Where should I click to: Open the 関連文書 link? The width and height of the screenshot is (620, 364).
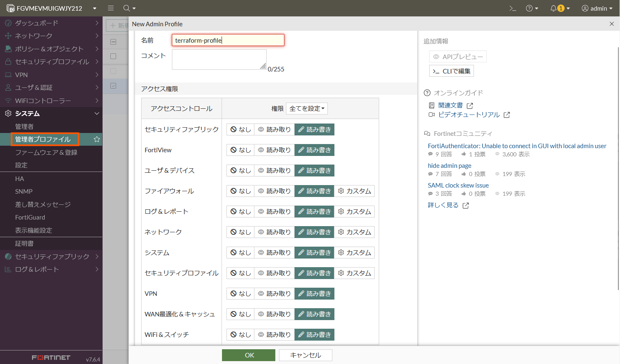coord(451,105)
